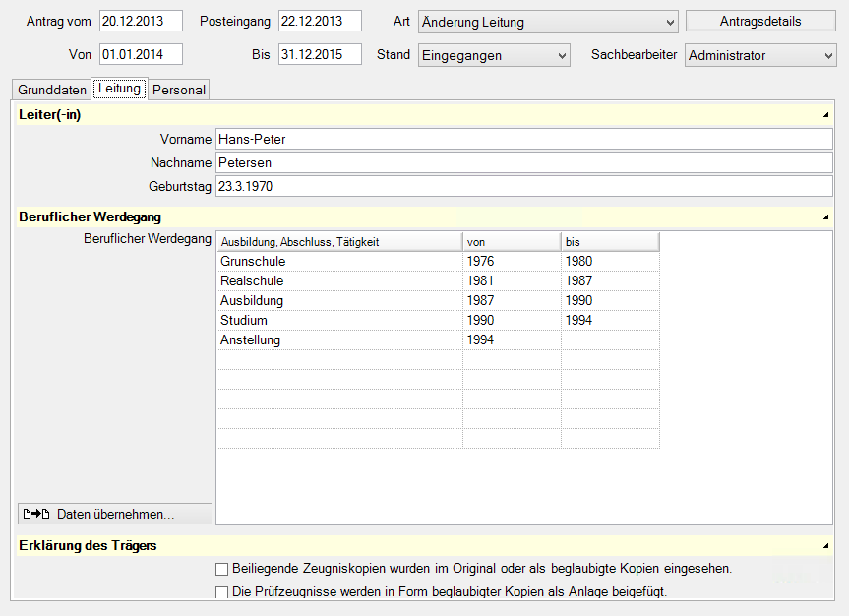Switch to the Grunddaten tab
This screenshot has height=616, width=849.
coord(52,90)
